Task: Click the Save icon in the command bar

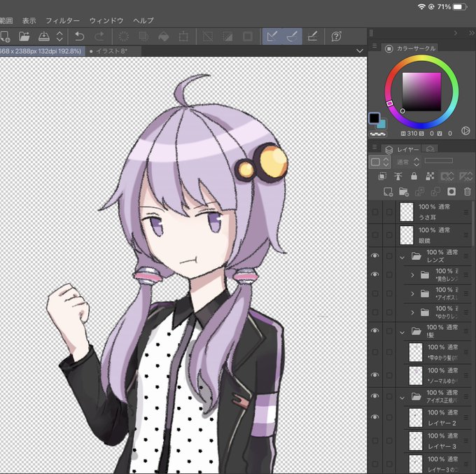Action: [44, 36]
